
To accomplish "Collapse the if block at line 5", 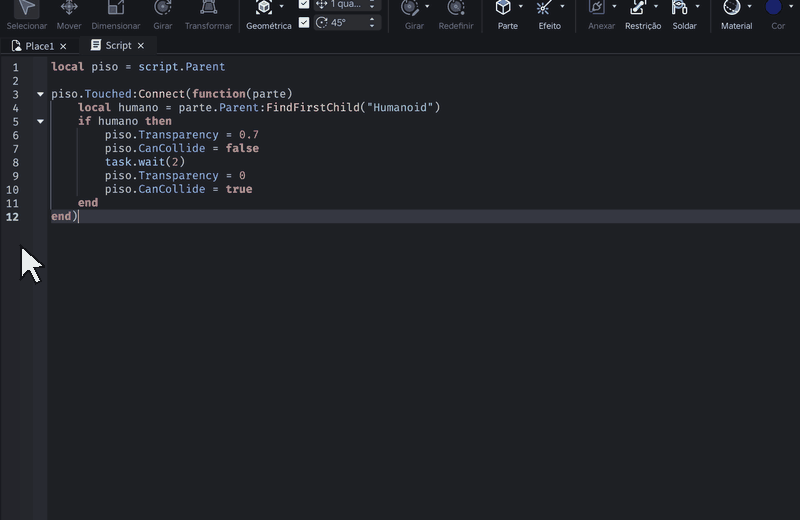I will (x=40, y=121).
